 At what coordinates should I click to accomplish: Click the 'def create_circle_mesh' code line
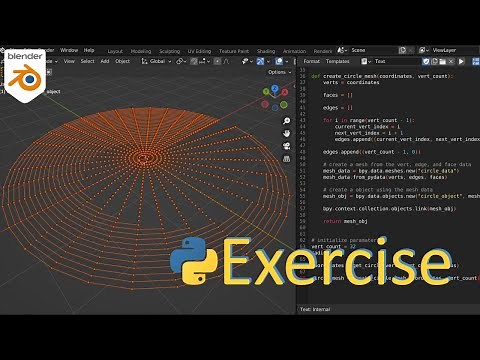click(382, 76)
